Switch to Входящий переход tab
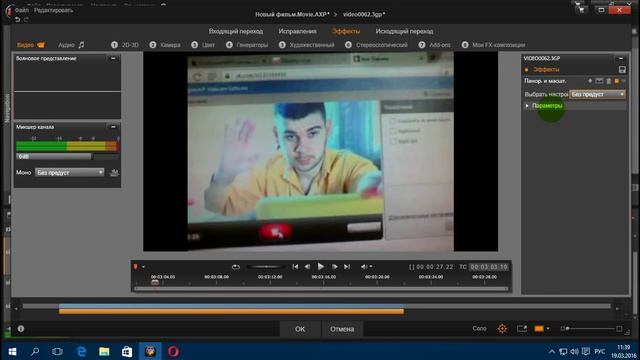The image size is (640, 360). coord(236,31)
